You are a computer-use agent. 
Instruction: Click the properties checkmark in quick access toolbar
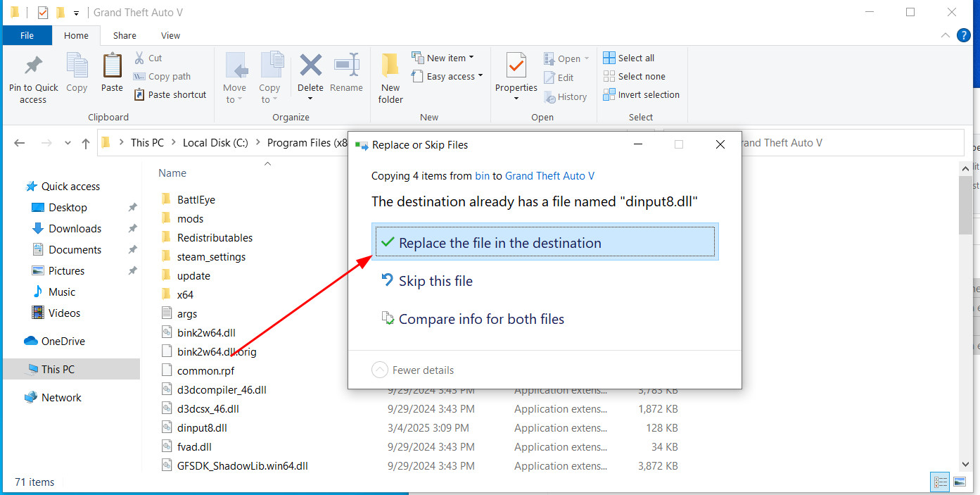[x=43, y=13]
